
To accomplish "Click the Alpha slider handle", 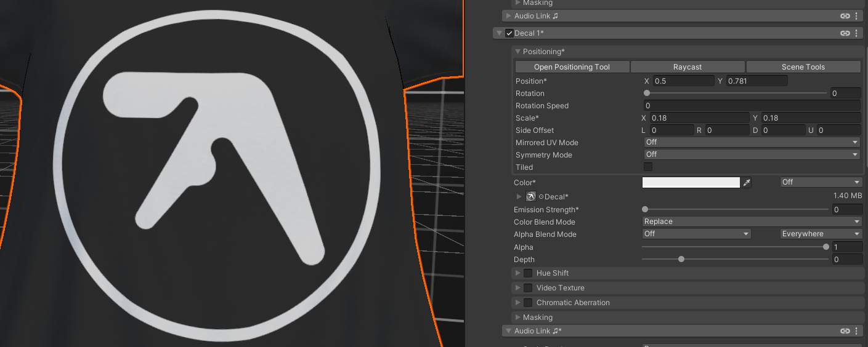I will pos(826,247).
